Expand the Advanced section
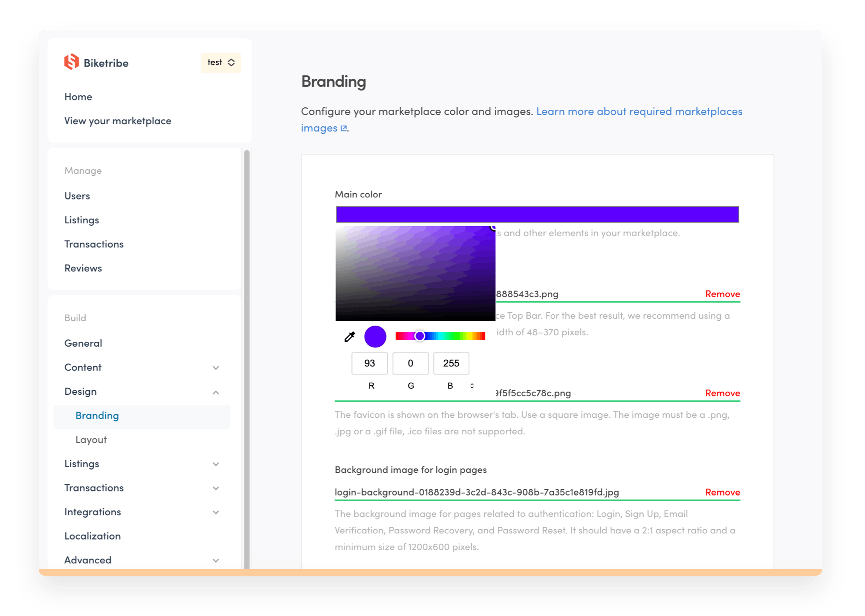865x616 pixels. (x=216, y=560)
